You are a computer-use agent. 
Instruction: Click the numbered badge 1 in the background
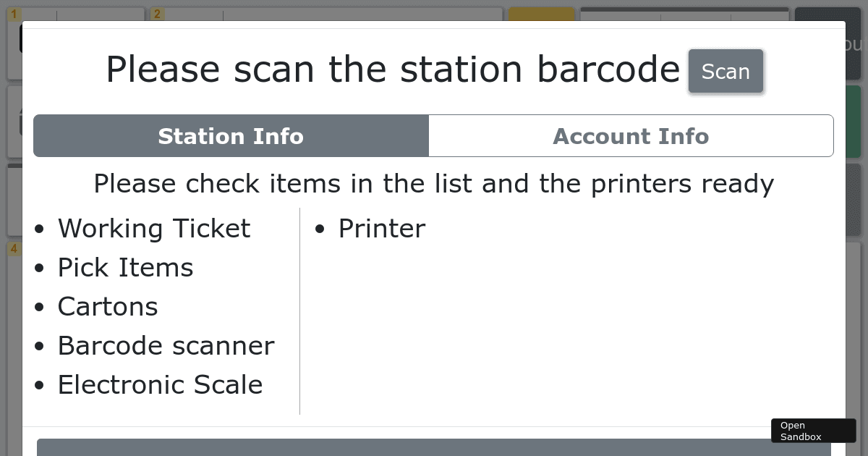click(14, 12)
